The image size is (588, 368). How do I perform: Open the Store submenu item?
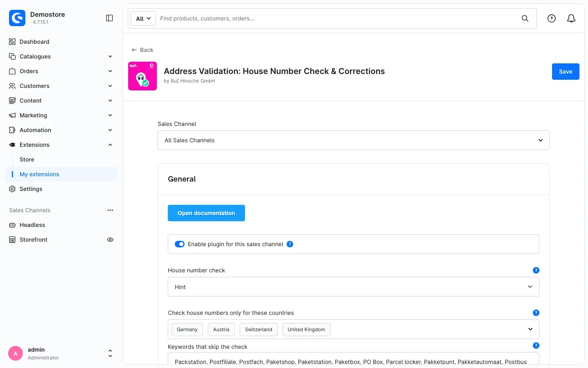27,159
